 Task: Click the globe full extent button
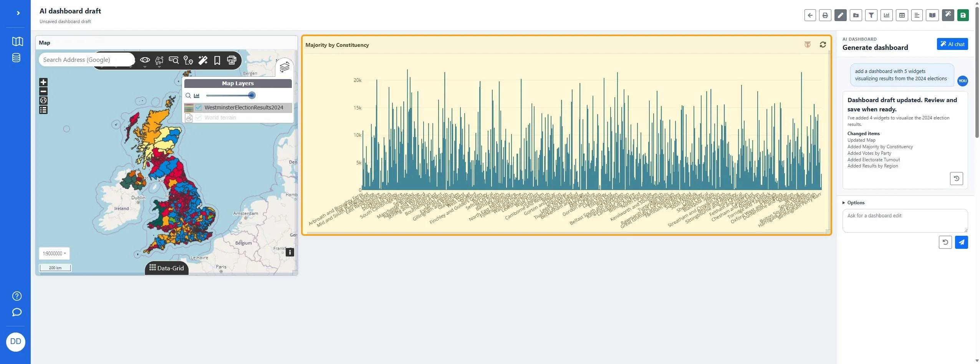(43, 101)
